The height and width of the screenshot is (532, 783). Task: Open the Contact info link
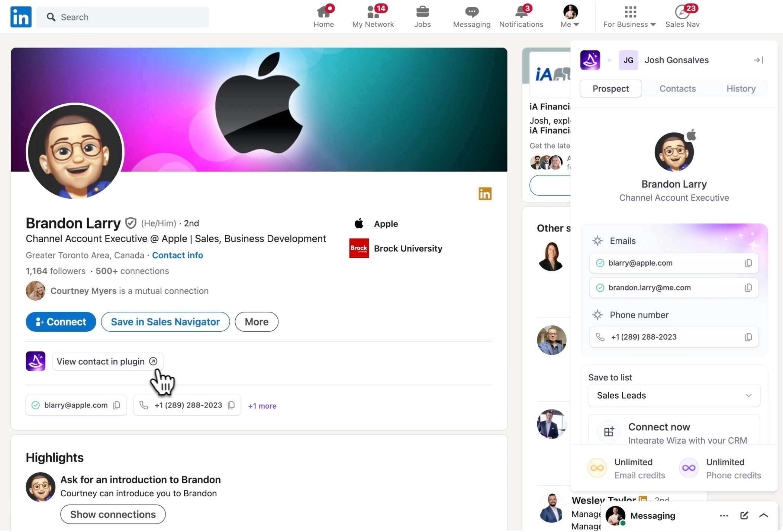click(x=177, y=255)
